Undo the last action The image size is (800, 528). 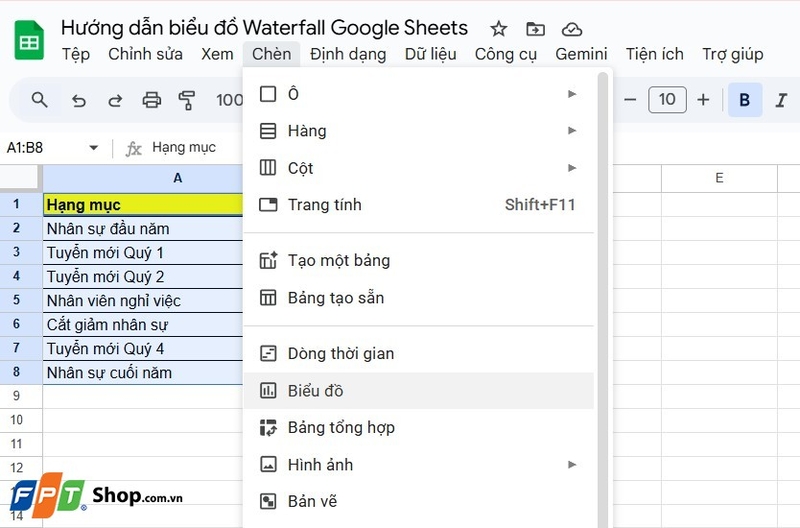pyautogui.click(x=79, y=100)
